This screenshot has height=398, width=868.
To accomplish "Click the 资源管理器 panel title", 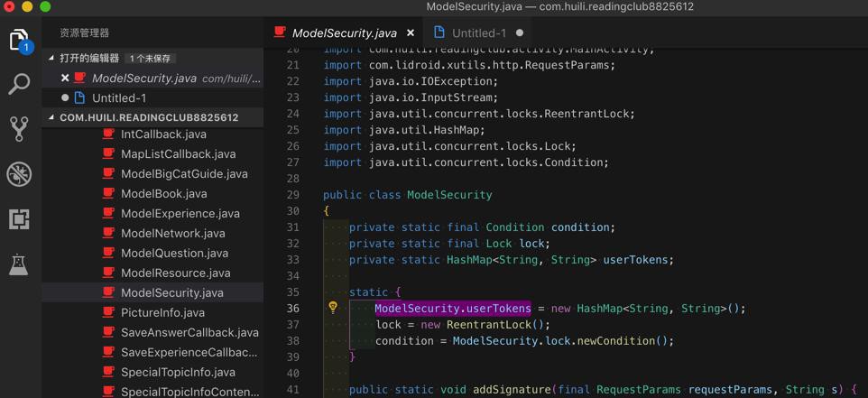I will 84,33.
